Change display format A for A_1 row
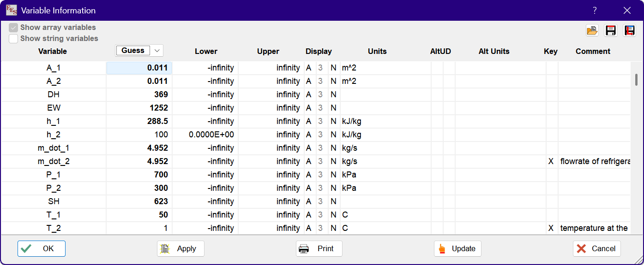The image size is (644, 265). coord(309,68)
